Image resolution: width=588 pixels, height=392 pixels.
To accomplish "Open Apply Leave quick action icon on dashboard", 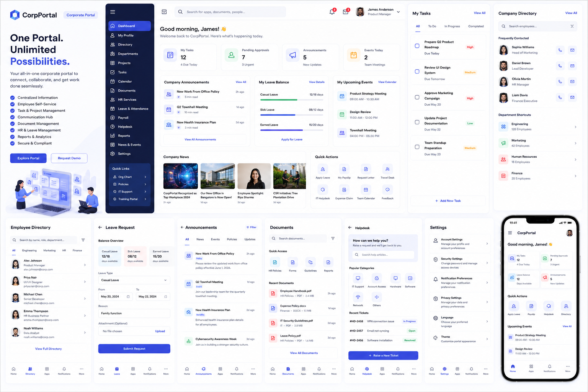I will coord(323,169).
